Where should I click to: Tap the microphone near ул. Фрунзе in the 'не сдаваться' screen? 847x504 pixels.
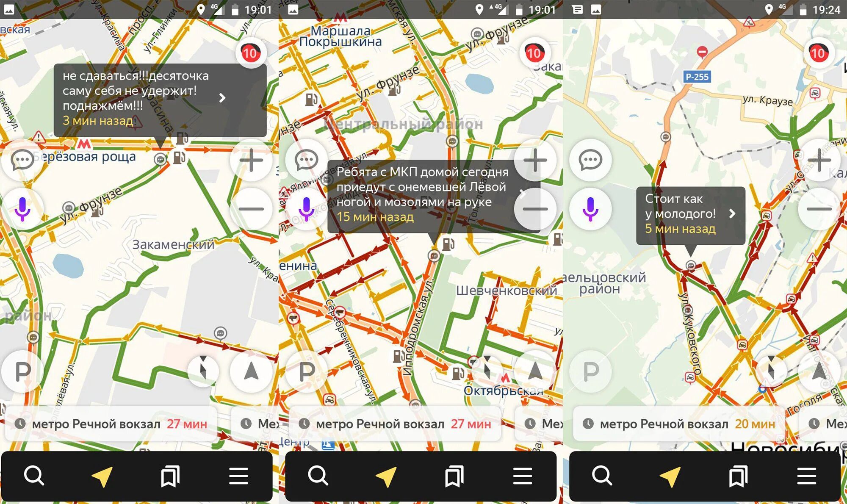click(x=22, y=209)
